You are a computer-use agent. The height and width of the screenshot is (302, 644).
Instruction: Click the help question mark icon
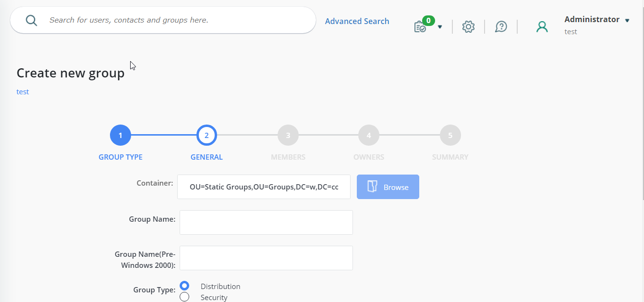[501, 26]
